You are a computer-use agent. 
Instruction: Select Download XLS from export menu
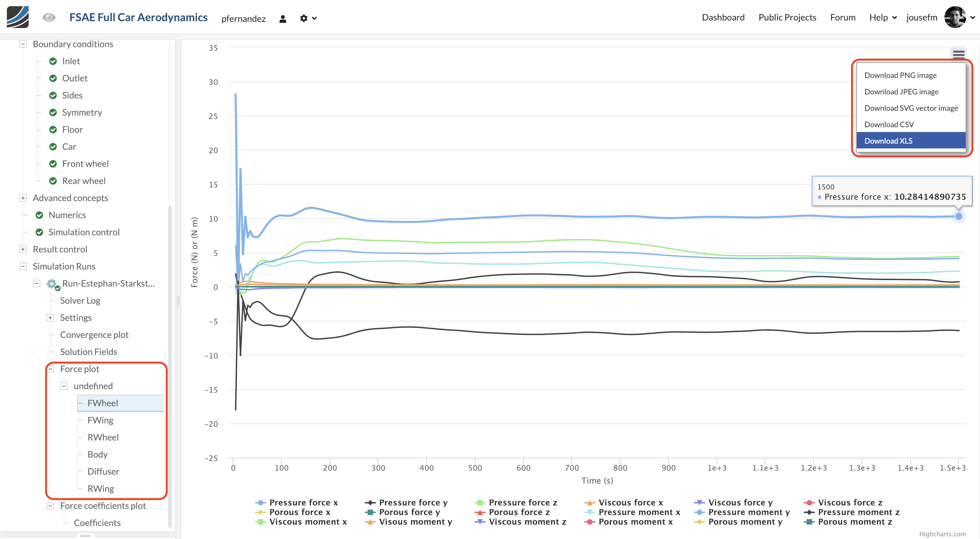888,141
